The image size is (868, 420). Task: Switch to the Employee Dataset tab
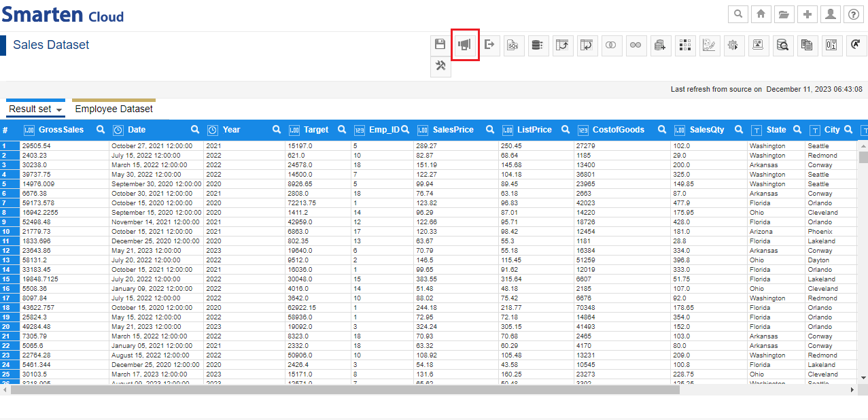pyautogui.click(x=114, y=109)
